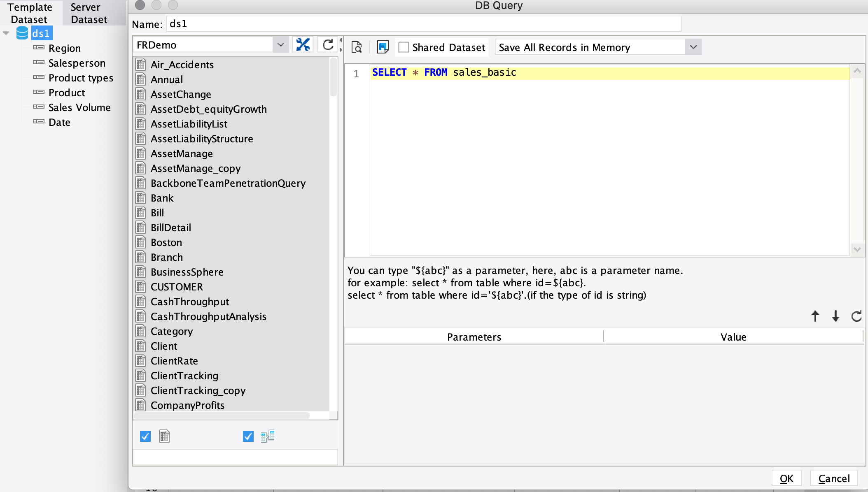Select the Boston table
The image size is (868, 492).
(x=166, y=242)
